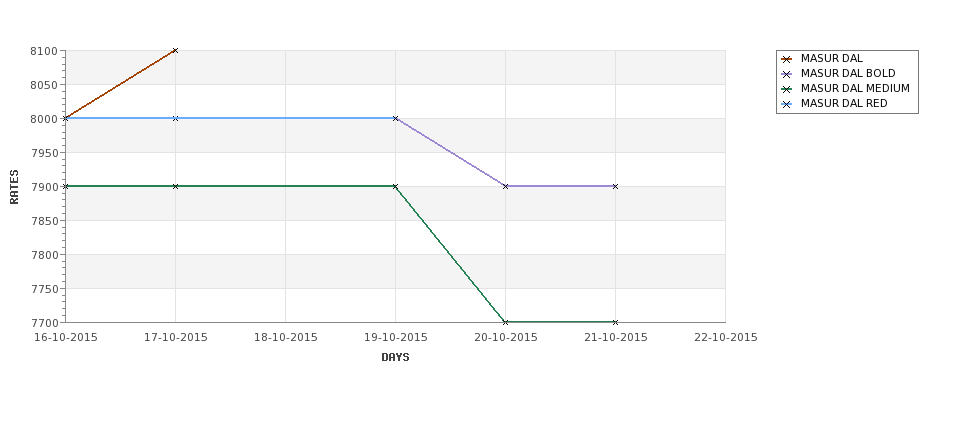
Task: Select the MASUR DAL MEDIUM legend text
Action: [x=855, y=88]
